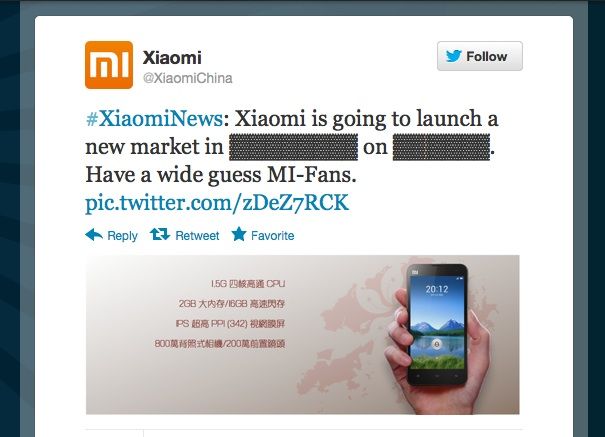Click the '2GB 大內存/16GB' spec line

232,304
